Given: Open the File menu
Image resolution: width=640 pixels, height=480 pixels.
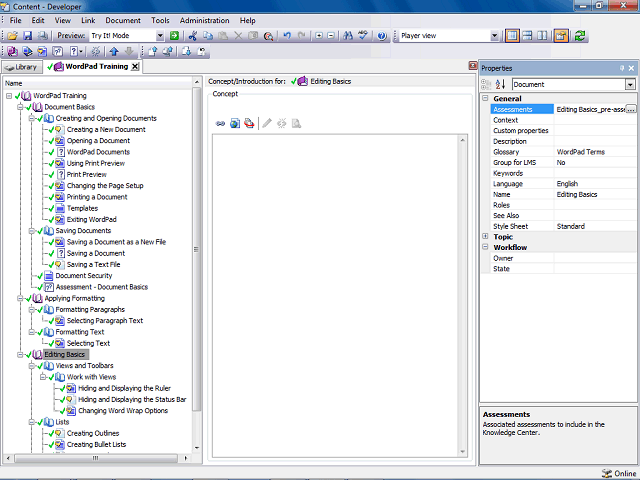Looking at the screenshot, I should [x=16, y=20].
